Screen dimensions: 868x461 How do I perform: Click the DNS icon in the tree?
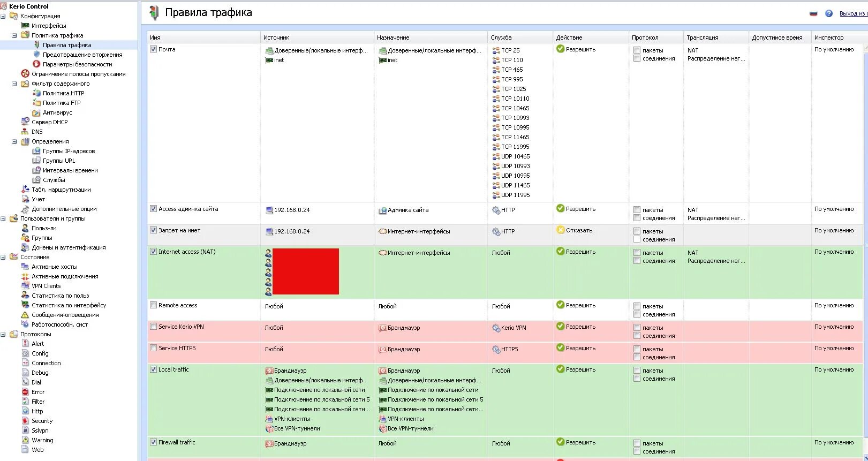[25, 132]
